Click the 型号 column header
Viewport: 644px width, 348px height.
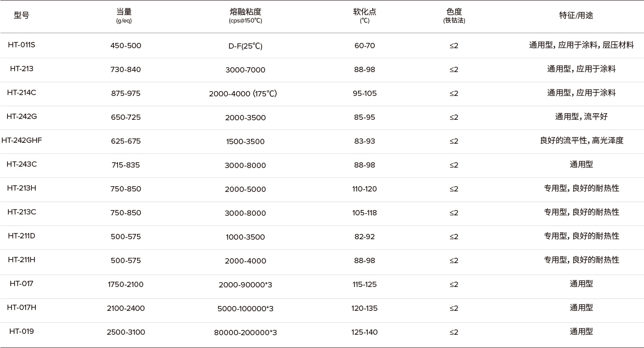click(21, 15)
